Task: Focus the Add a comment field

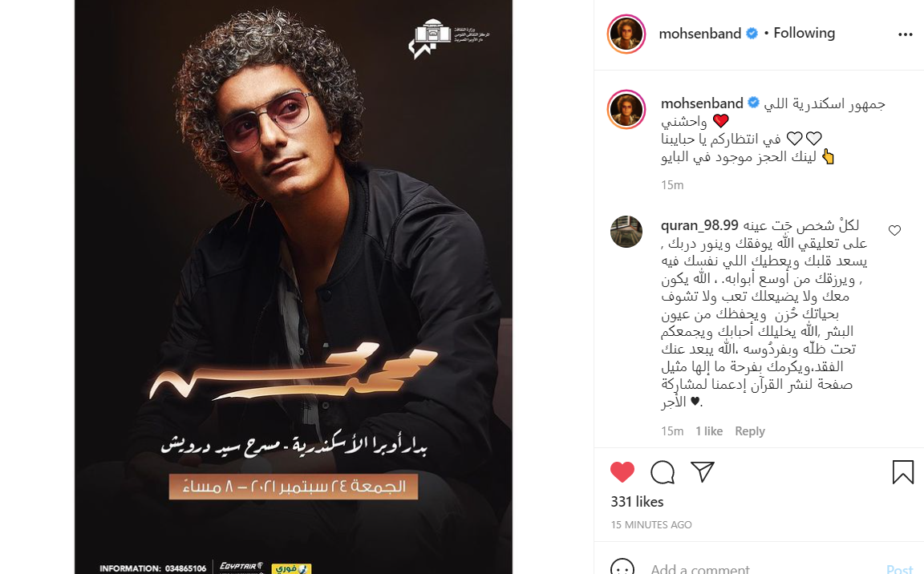Action: 760,568
